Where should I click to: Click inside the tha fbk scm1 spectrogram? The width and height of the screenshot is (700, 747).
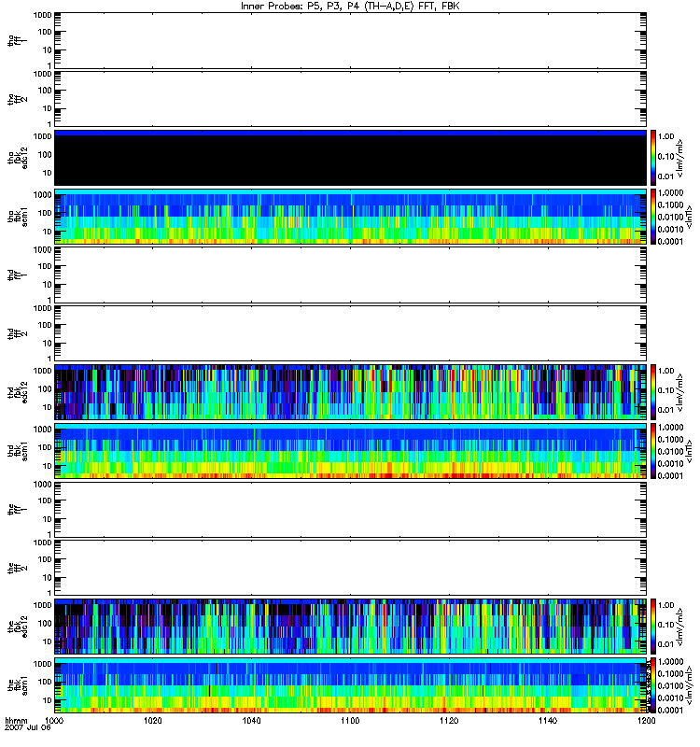(x=350, y=217)
